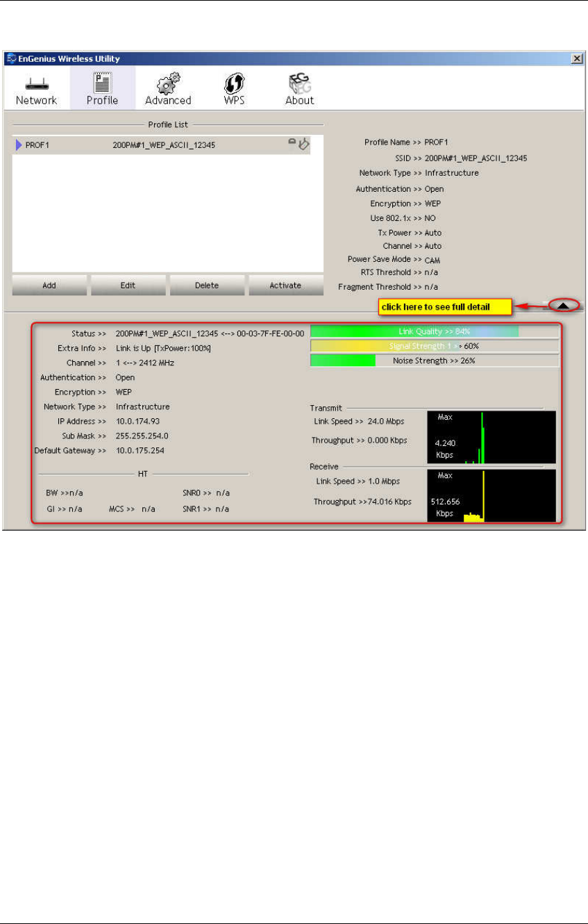Click the lock icon in PROF1 row

point(293,143)
